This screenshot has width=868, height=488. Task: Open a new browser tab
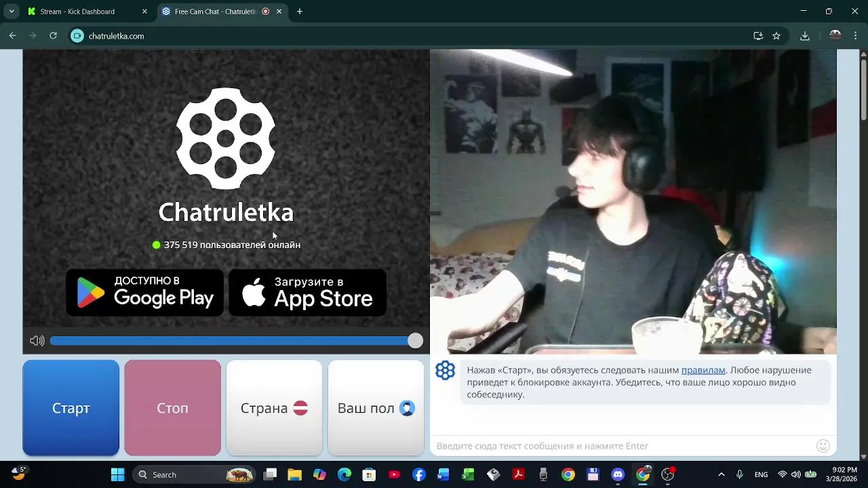pyautogui.click(x=300, y=12)
